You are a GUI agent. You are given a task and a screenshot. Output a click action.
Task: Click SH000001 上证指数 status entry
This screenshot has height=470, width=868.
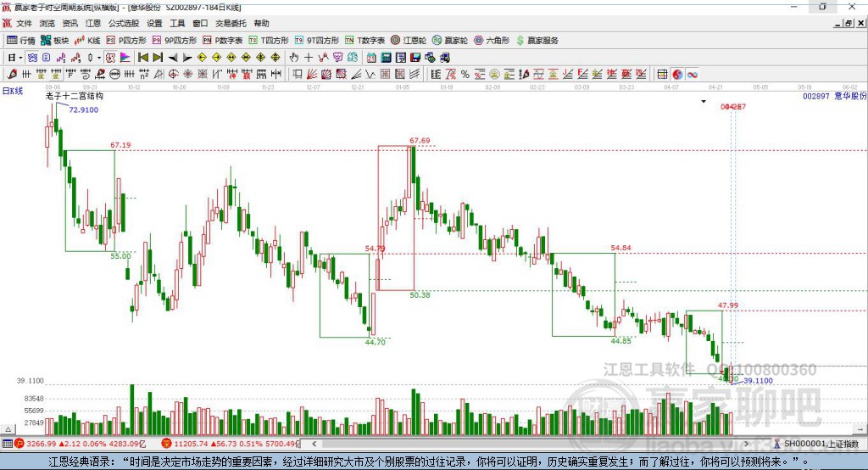point(818,444)
